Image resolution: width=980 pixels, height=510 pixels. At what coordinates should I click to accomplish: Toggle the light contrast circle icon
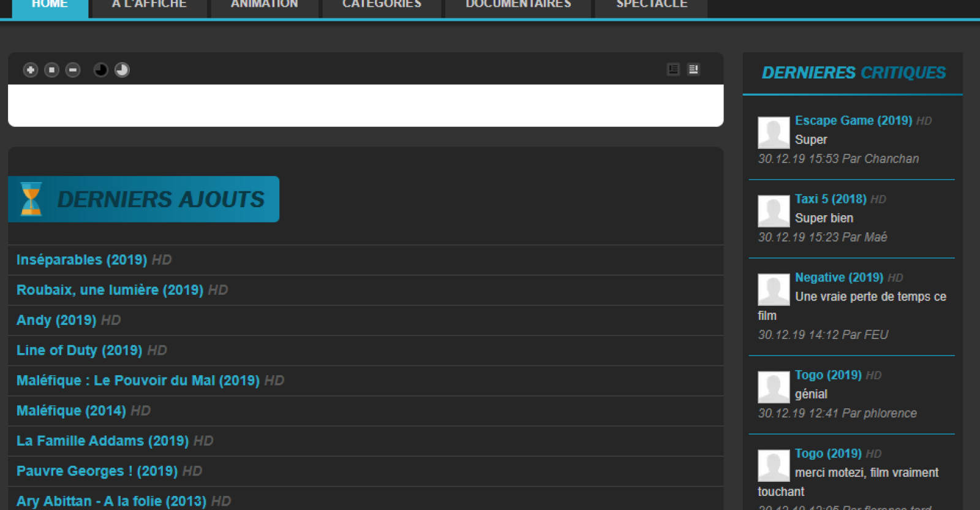pyautogui.click(x=122, y=70)
